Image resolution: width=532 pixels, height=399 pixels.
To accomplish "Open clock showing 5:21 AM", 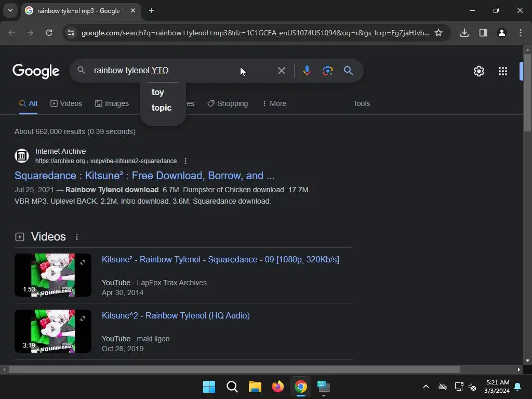I will (x=497, y=387).
